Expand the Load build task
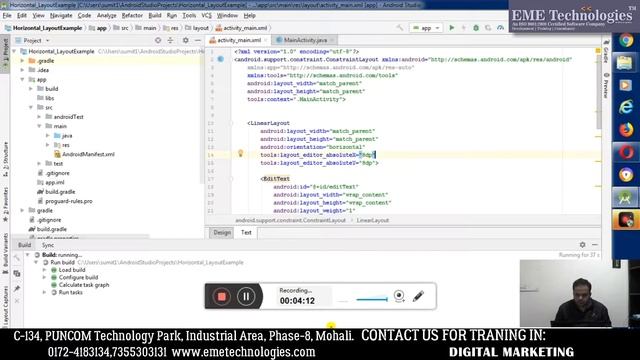Image resolution: width=640 pixels, height=360 pixels. click(44, 270)
